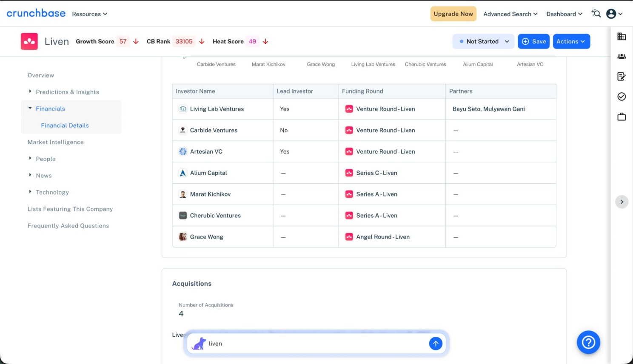Click Liven icon beside Angel Round
Screen dimensions: 633x364
[349, 237]
